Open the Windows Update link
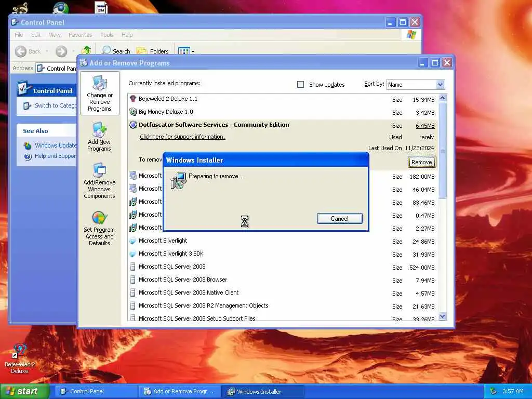Screen dimensions: 532x399 pyautogui.click(x=56, y=145)
